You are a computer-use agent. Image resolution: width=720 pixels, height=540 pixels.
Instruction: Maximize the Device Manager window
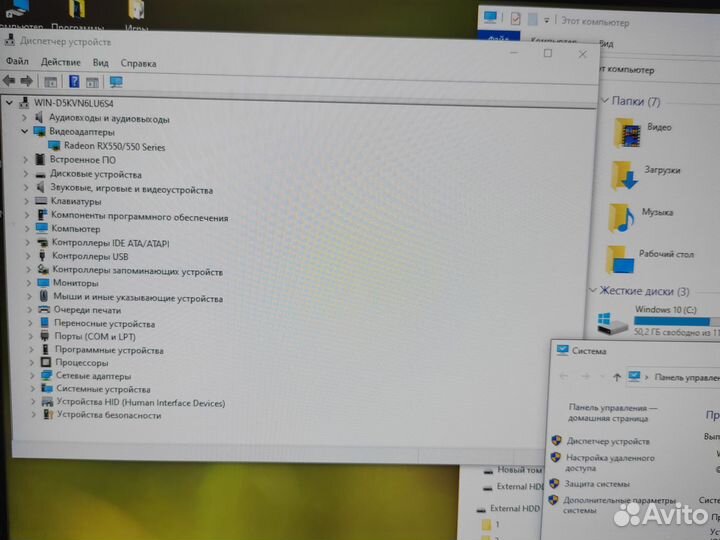tap(548, 53)
